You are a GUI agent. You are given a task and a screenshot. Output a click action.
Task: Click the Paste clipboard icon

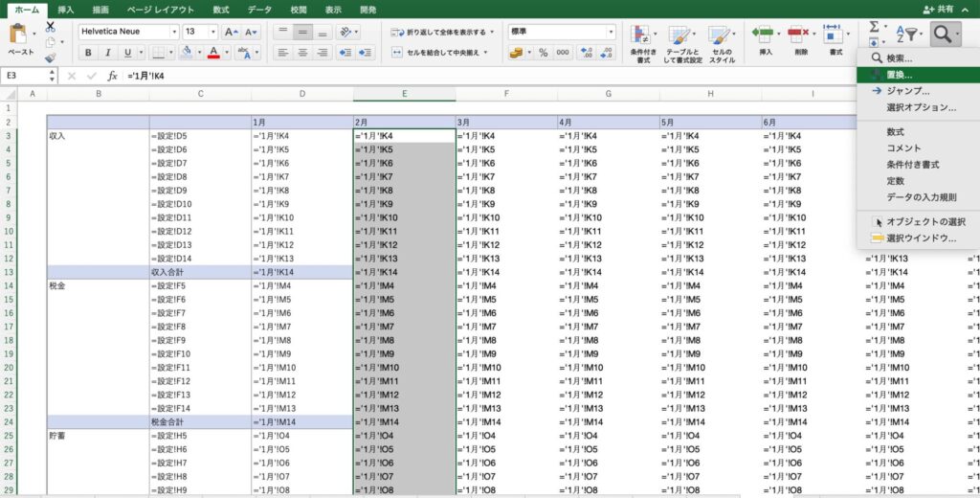tap(20, 35)
